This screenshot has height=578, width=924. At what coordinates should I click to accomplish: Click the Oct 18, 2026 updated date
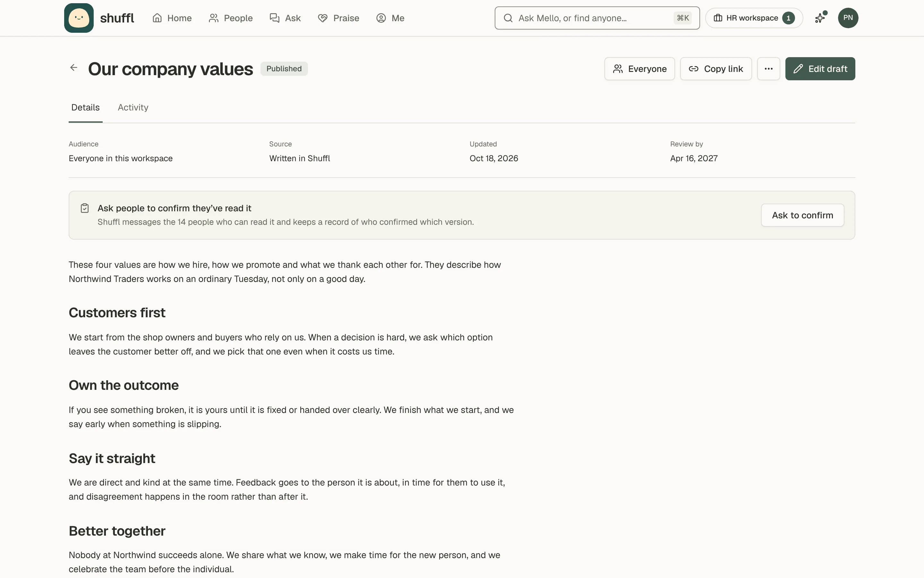tap(494, 158)
